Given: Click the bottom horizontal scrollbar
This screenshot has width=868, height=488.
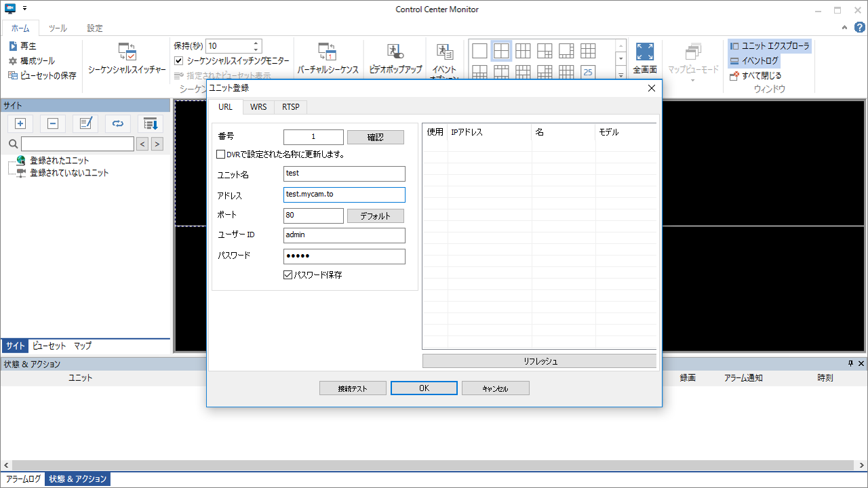Looking at the screenshot, I should click(x=434, y=466).
